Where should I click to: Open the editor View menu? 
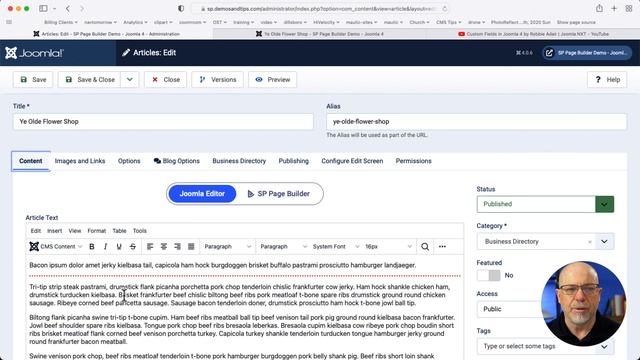coord(75,231)
